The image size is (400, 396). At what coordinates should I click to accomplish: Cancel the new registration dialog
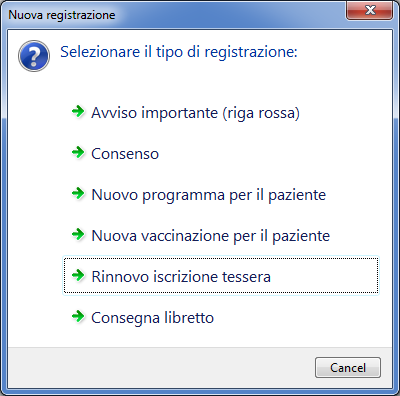348,368
